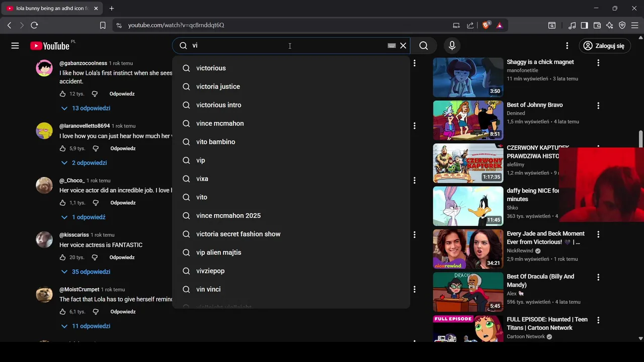
Task: Open Brave Rewards triangle icon
Action: tap(500, 25)
